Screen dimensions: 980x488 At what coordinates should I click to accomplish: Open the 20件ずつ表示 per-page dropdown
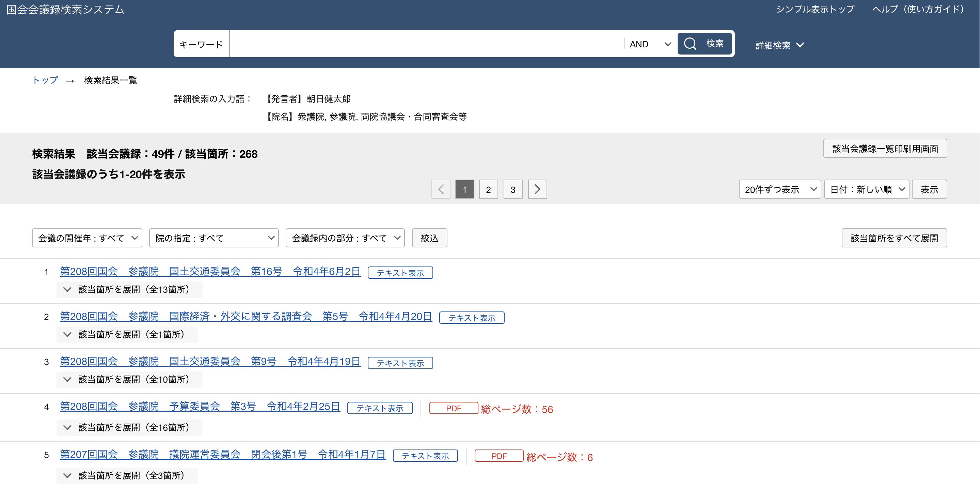779,189
